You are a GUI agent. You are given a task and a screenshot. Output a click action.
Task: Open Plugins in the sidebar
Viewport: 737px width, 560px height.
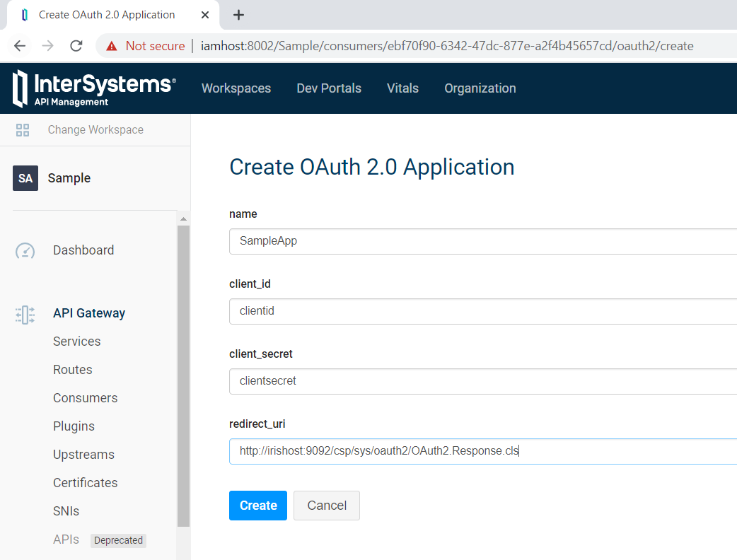tap(74, 426)
